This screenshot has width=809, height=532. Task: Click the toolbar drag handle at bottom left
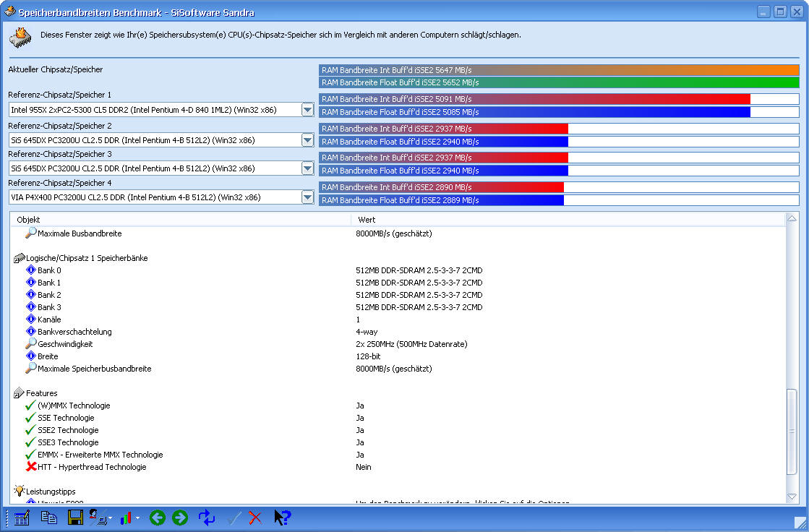click(7, 518)
